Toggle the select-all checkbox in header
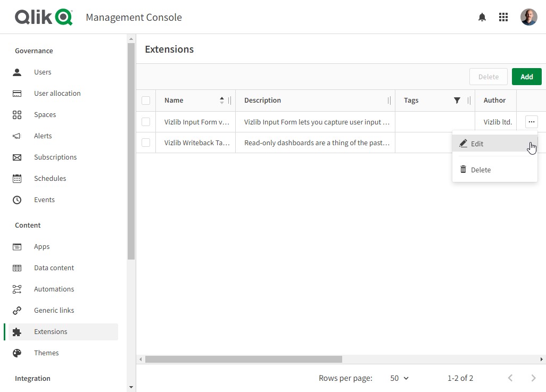The height and width of the screenshot is (392, 546). coord(146,101)
